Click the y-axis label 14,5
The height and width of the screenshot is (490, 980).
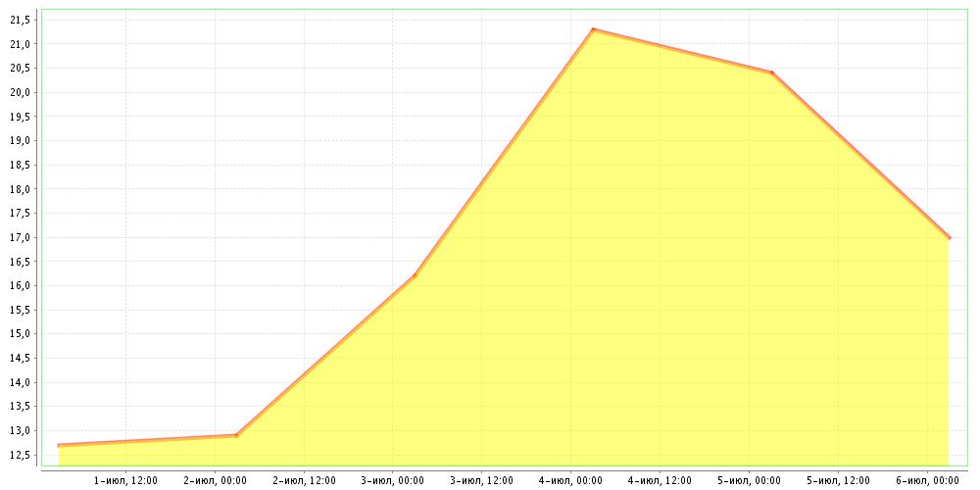pos(21,358)
